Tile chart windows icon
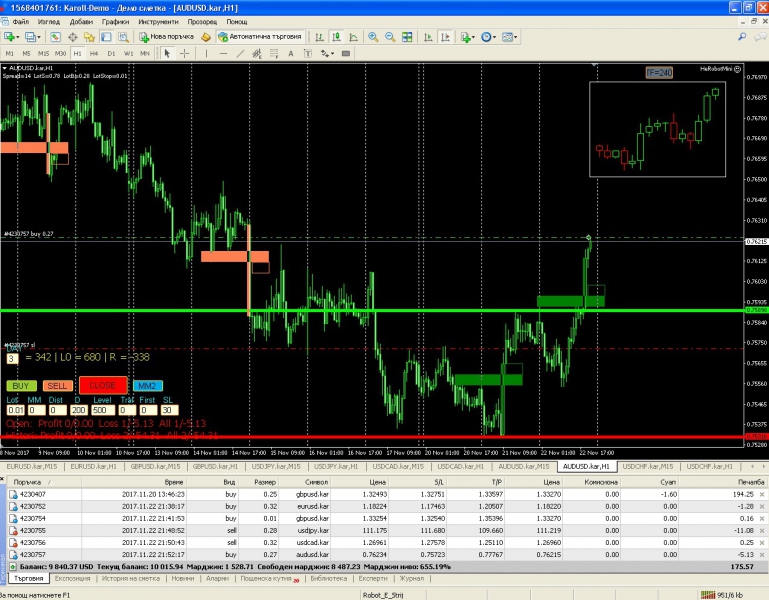Screen dimensions: 769x600 click(x=407, y=37)
